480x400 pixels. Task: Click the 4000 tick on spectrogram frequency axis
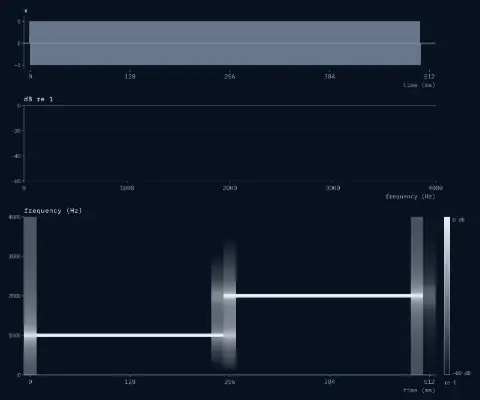pyautogui.click(x=14, y=217)
